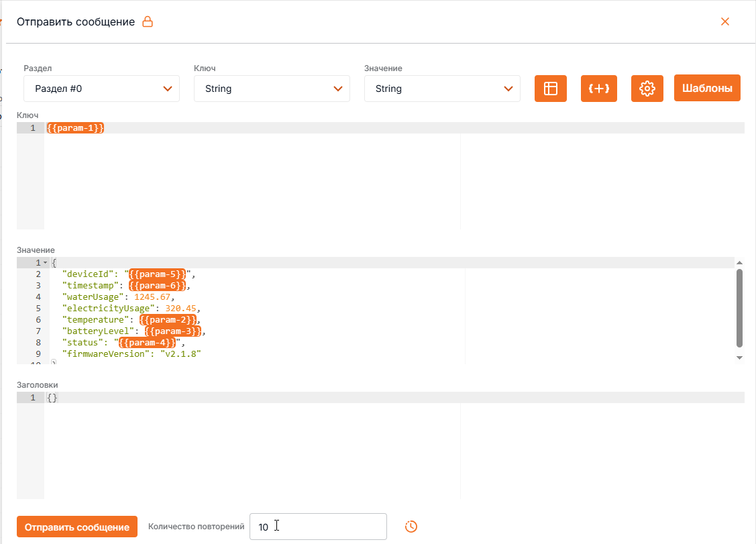The image size is (756, 544).
Task: Open the Значение type String dropdown
Action: tap(442, 89)
